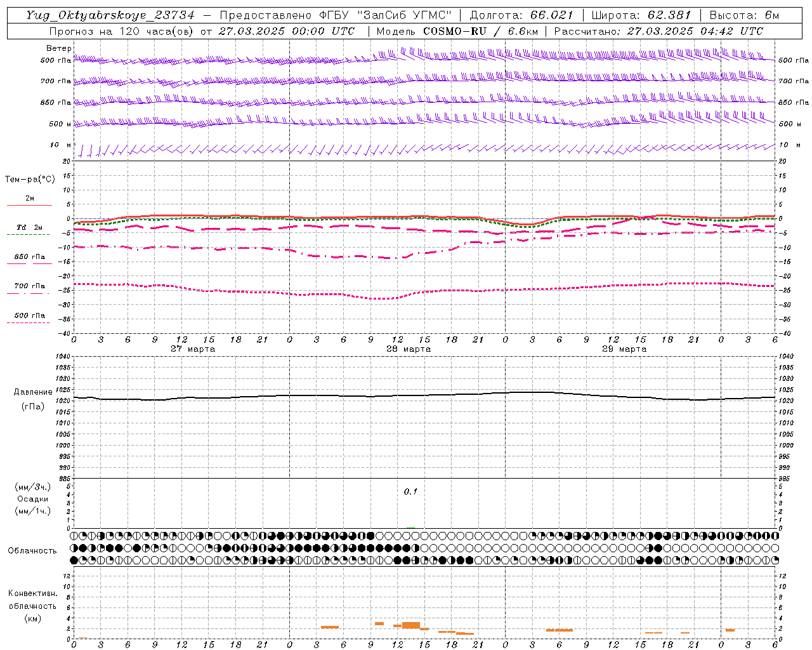Click the (мм/3ч.) precipitation unit
812x650 pixels.
tap(33, 487)
